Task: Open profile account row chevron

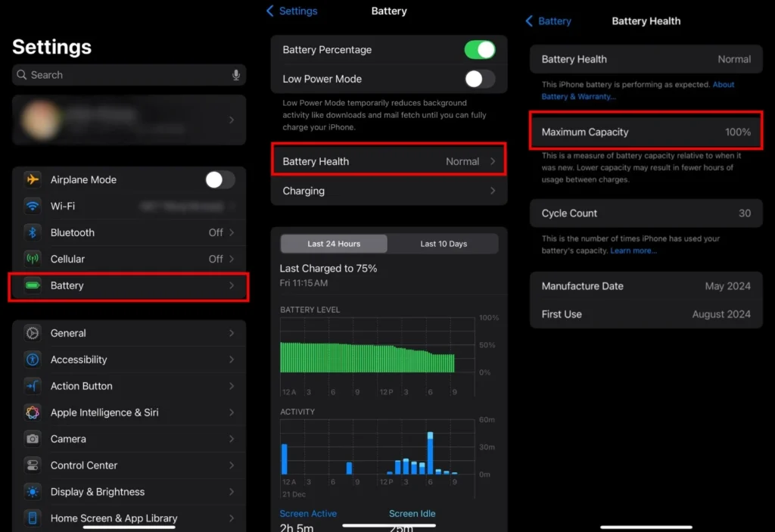Action: point(232,120)
